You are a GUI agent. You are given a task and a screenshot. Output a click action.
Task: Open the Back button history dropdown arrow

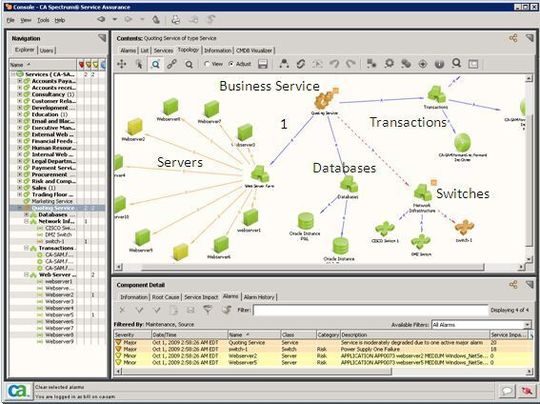[115, 20]
